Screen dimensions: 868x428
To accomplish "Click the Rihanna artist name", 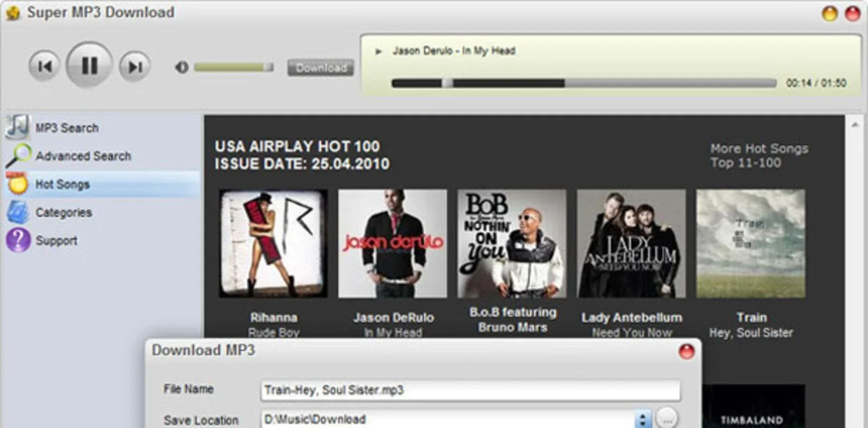I will tap(274, 317).
